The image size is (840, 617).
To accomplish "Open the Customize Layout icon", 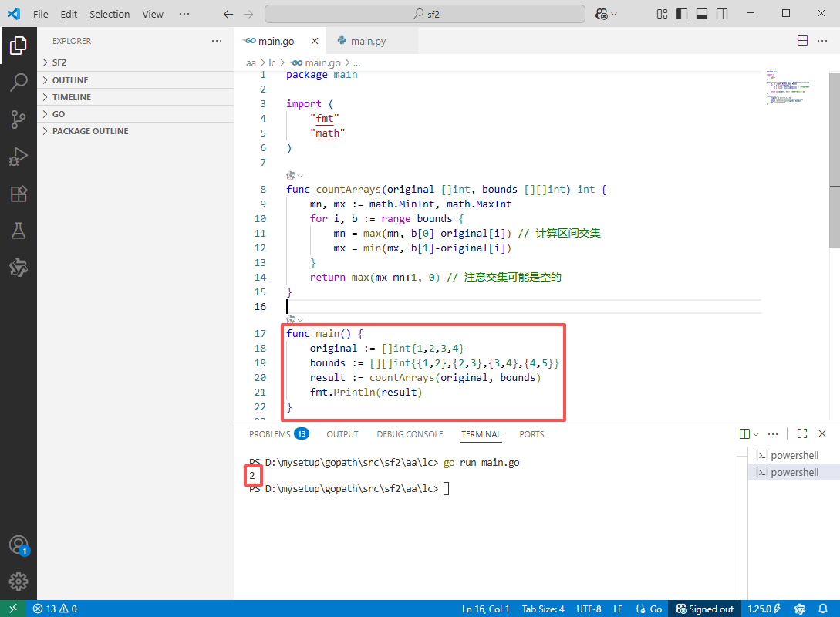I will (662, 14).
